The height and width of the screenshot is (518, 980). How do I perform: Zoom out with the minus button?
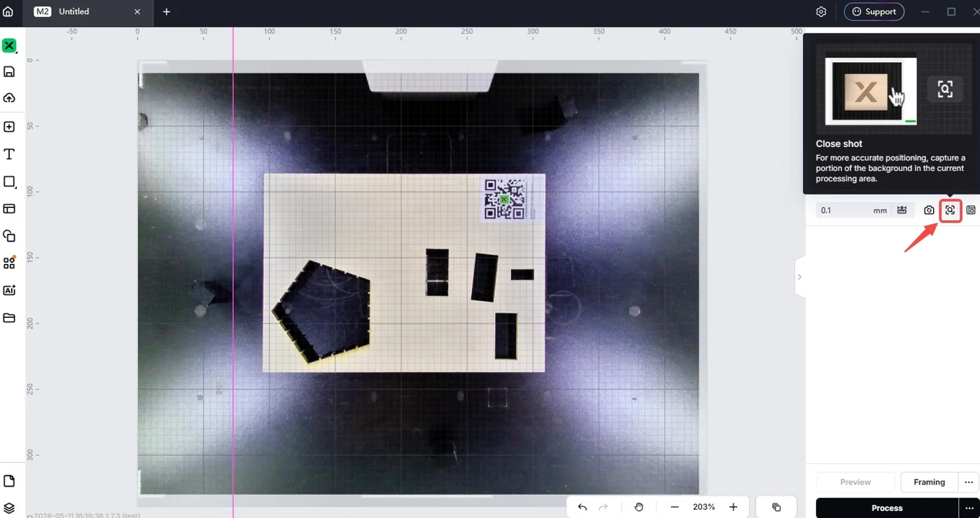pos(674,507)
